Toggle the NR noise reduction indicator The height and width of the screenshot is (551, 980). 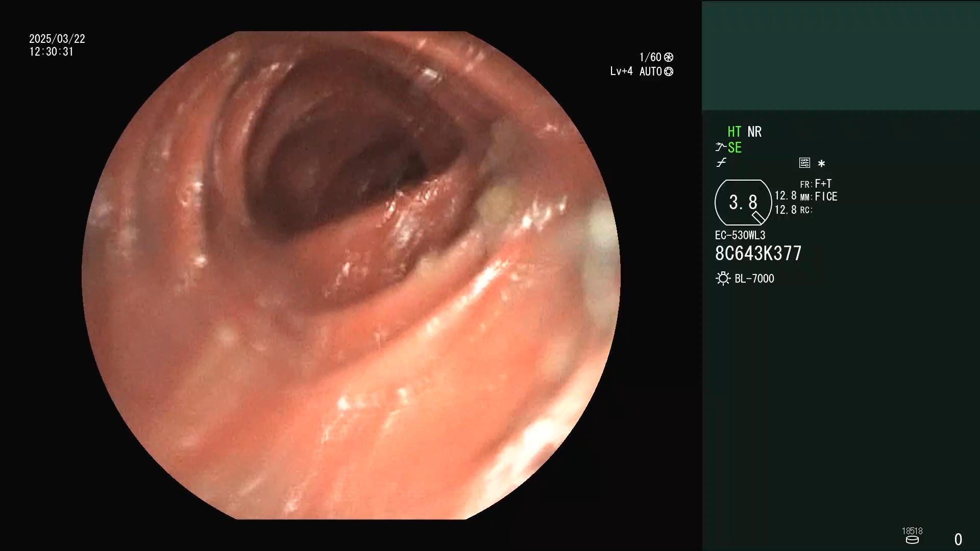click(x=754, y=132)
